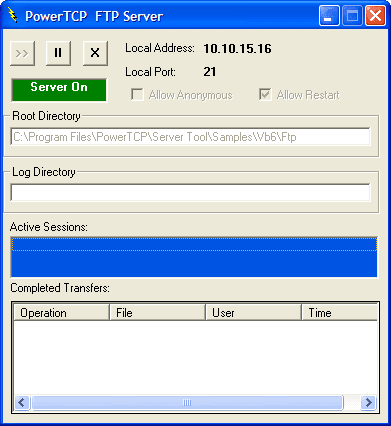Click the Server On status indicator
Viewport: 391px width, 426px height.
[x=59, y=90]
